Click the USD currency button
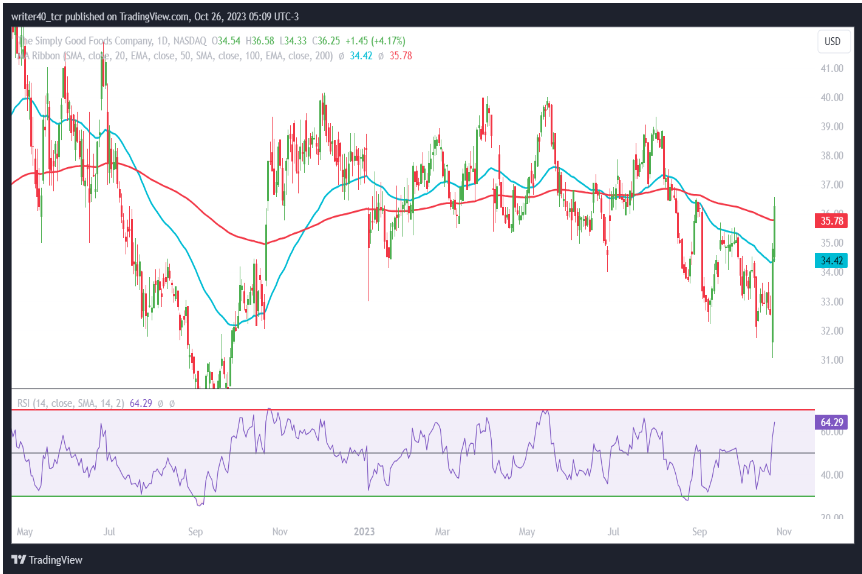 [x=832, y=41]
